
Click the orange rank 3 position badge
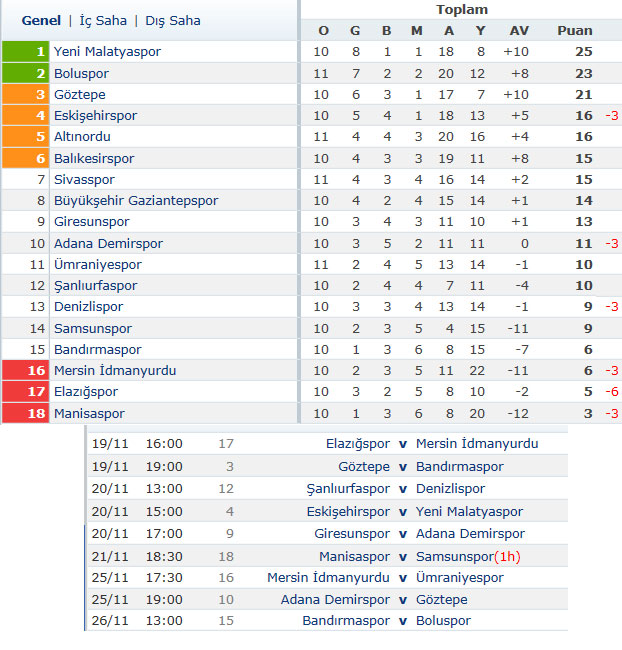tap(26, 95)
